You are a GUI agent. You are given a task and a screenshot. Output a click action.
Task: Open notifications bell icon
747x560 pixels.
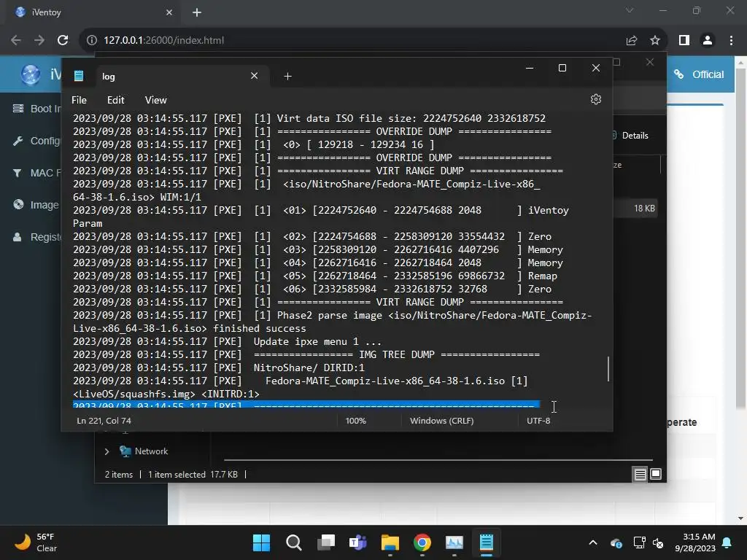[x=727, y=542]
